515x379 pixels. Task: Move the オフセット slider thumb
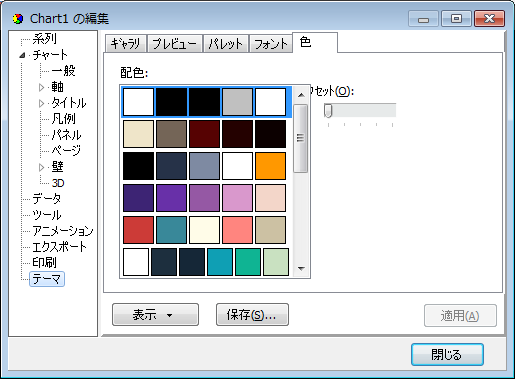click(x=328, y=110)
